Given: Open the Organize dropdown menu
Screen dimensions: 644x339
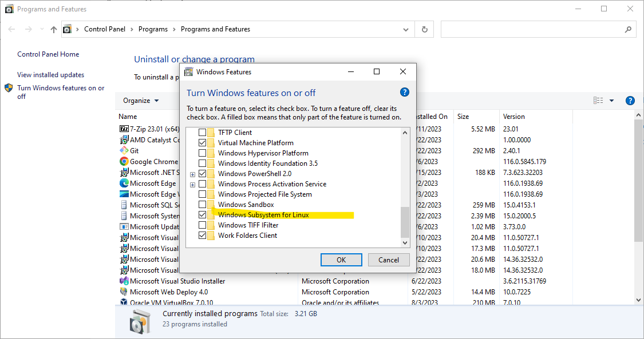Looking at the screenshot, I should 141,101.
